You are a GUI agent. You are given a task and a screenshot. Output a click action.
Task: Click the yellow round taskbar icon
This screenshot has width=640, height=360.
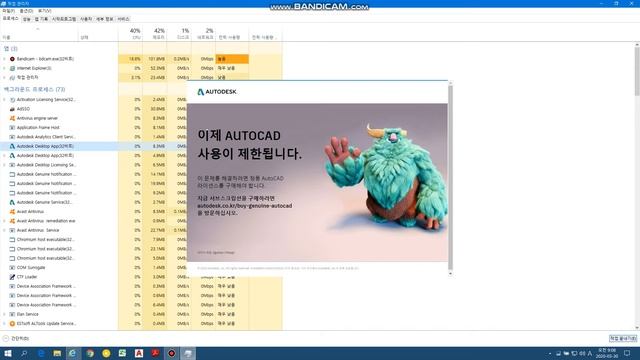pyautogui.click(x=106, y=353)
